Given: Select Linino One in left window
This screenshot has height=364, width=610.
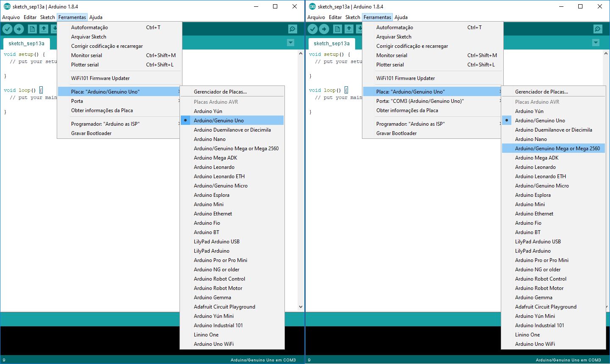Looking at the screenshot, I should tap(232, 335).
